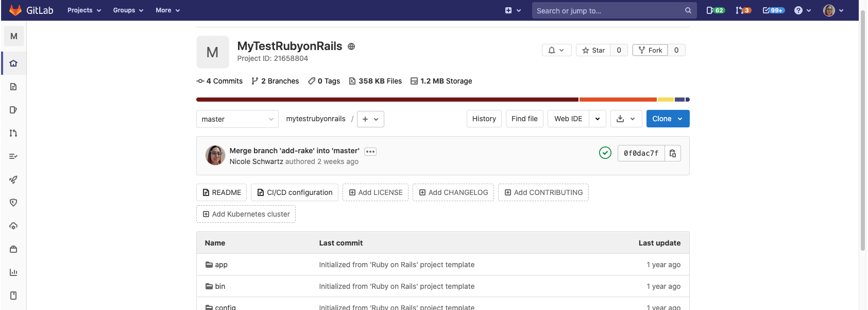Open the Repository icon in the left sidebar

[13, 87]
